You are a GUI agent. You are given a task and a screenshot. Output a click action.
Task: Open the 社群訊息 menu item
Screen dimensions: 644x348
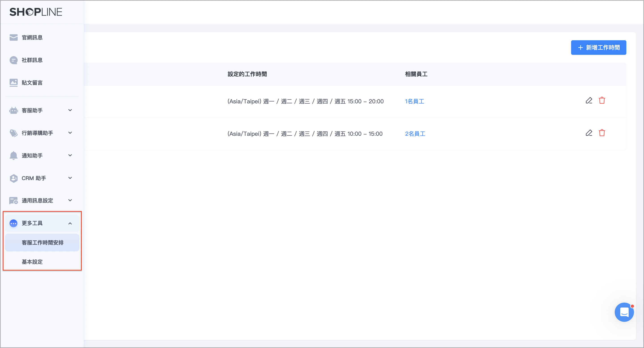coord(42,60)
